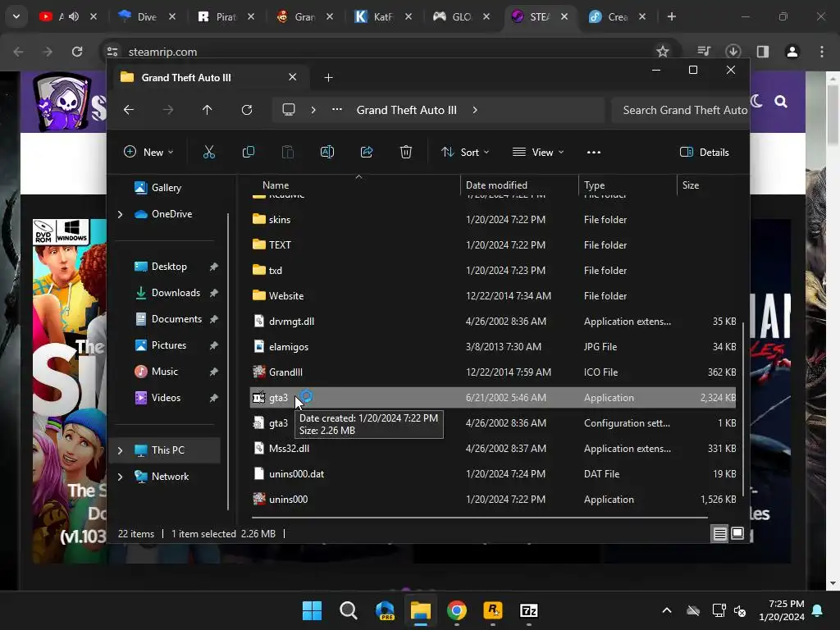Add a new Explorer tab
840x630 pixels.
tap(328, 78)
